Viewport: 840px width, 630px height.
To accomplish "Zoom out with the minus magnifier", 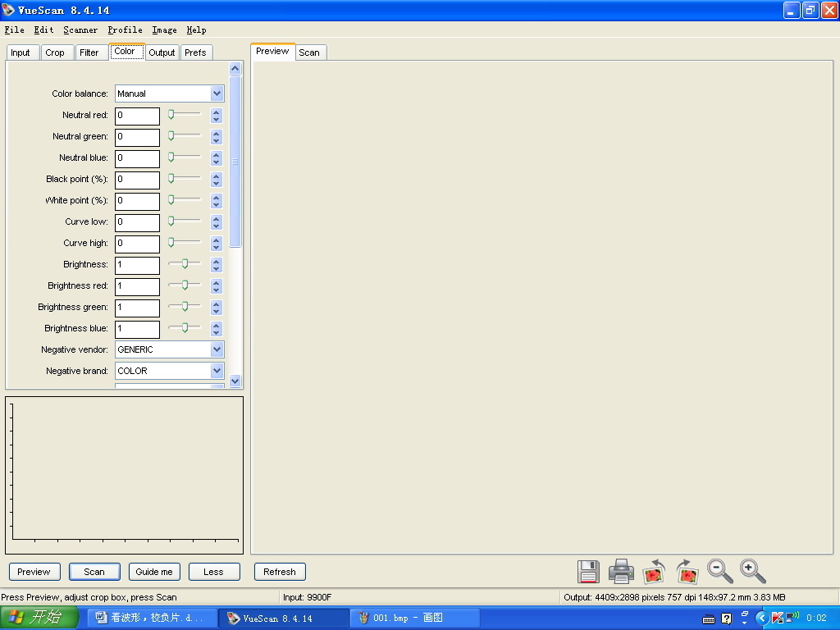I will tap(719, 571).
